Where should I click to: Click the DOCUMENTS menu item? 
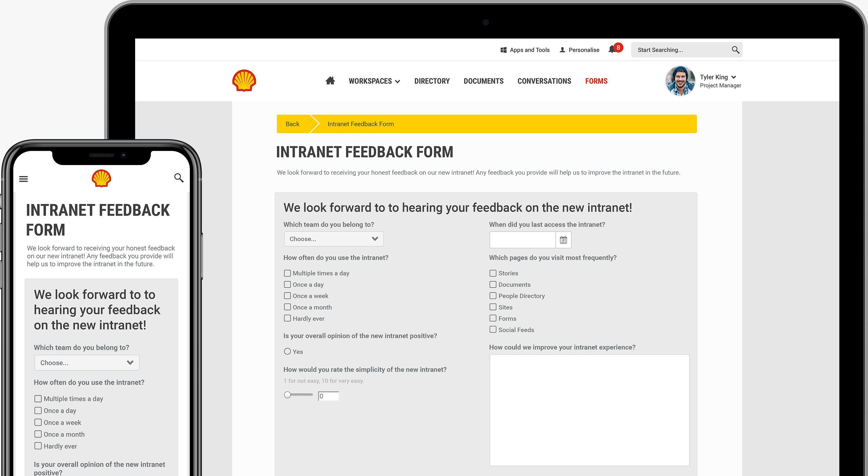483,81
